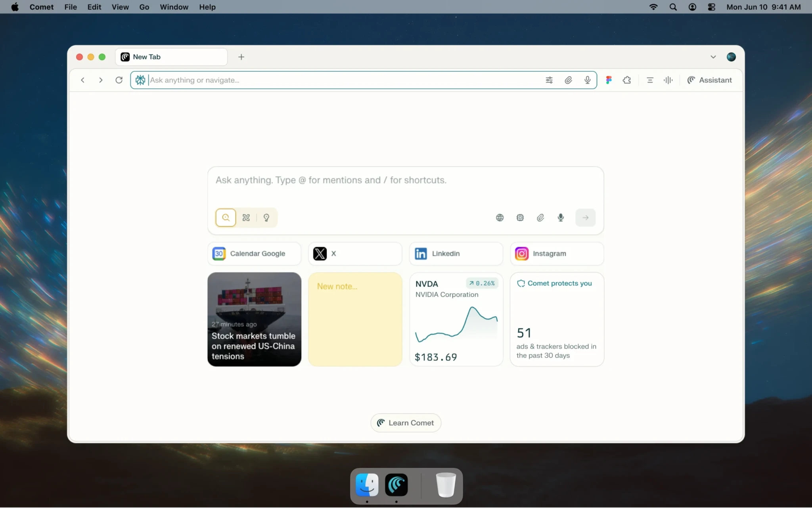Open the extensions puzzle piece icon
The height and width of the screenshot is (508, 812).
[x=627, y=80]
